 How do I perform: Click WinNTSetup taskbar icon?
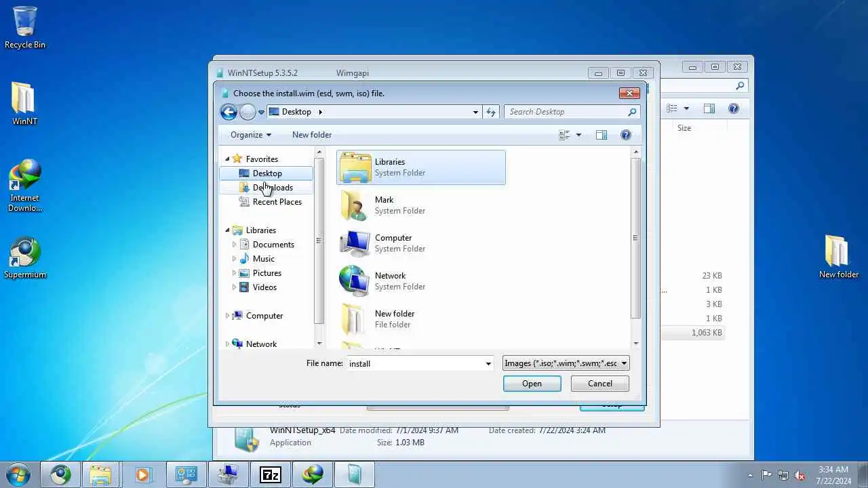(355, 474)
